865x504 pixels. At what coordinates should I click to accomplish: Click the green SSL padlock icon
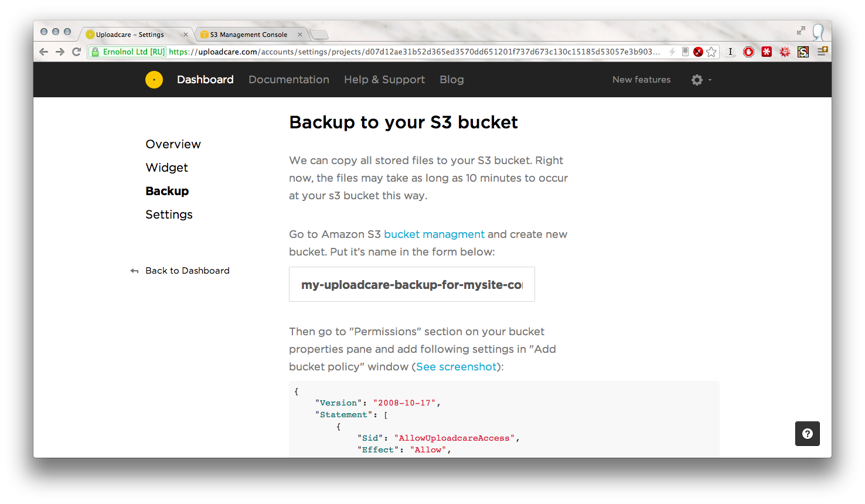pos(95,52)
